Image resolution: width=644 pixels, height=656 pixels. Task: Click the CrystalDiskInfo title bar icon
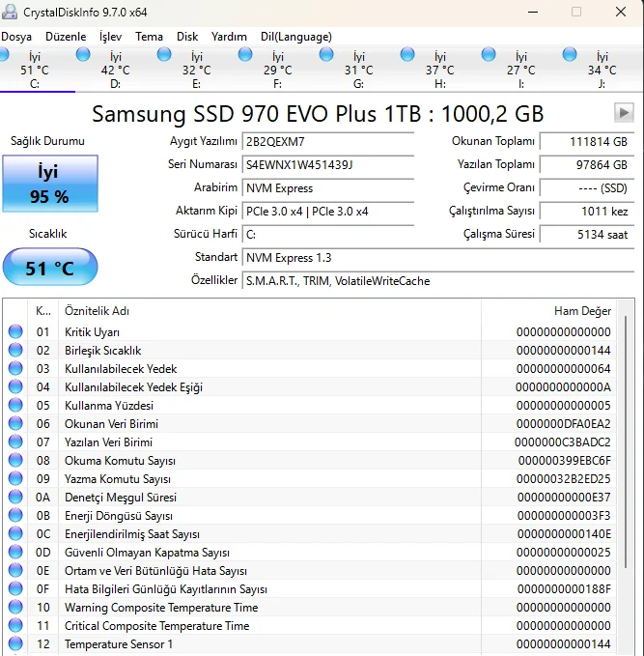pos(10,12)
